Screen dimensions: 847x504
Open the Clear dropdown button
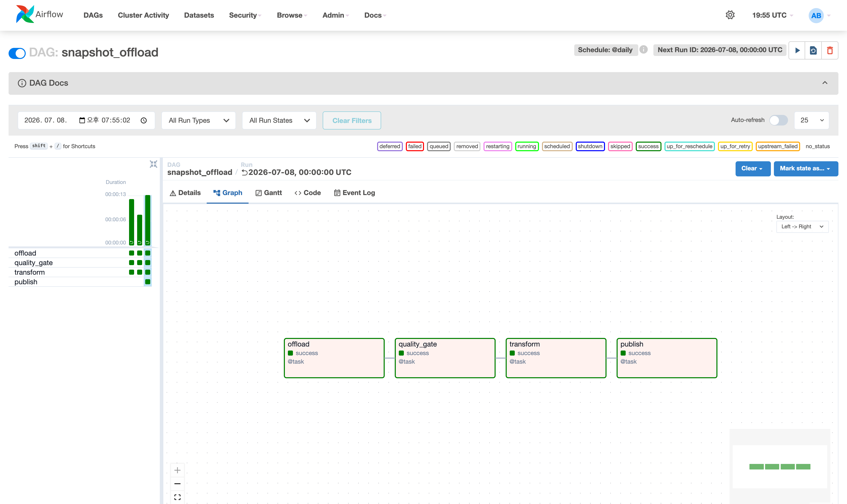(753, 168)
